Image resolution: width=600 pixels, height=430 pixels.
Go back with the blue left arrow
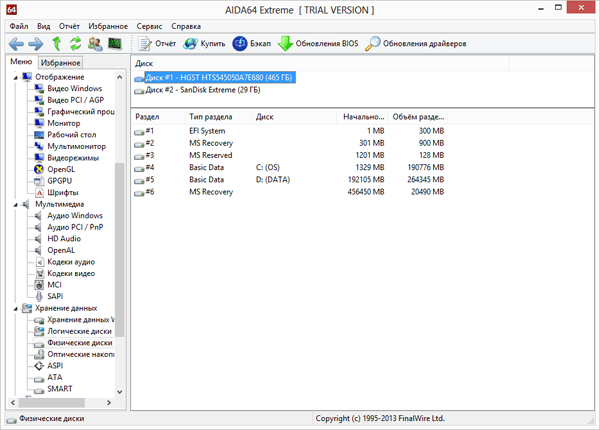[x=16, y=44]
